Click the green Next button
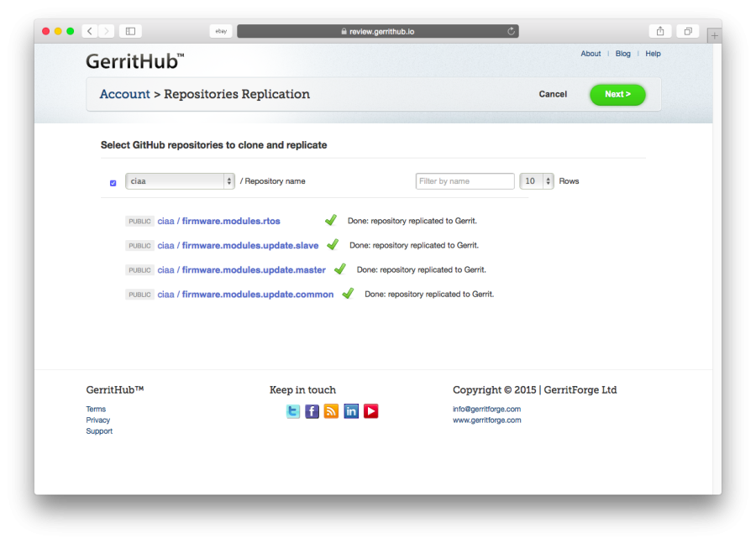 (617, 95)
